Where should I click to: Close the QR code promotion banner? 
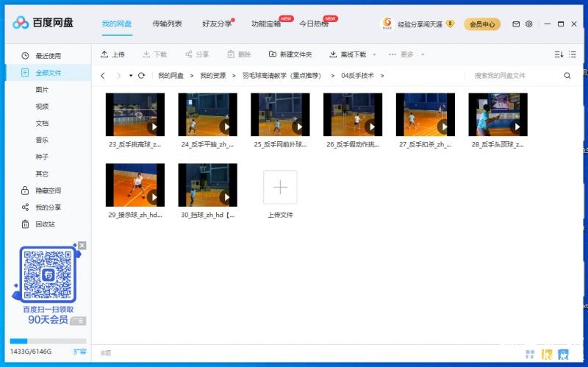tap(82, 246)
